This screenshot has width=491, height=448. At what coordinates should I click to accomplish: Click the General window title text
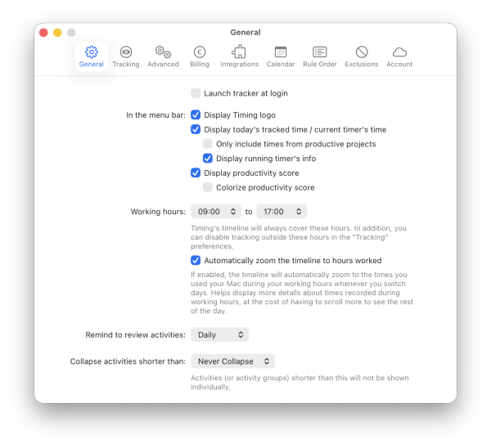pyautogui.click(x=245, y=33)
